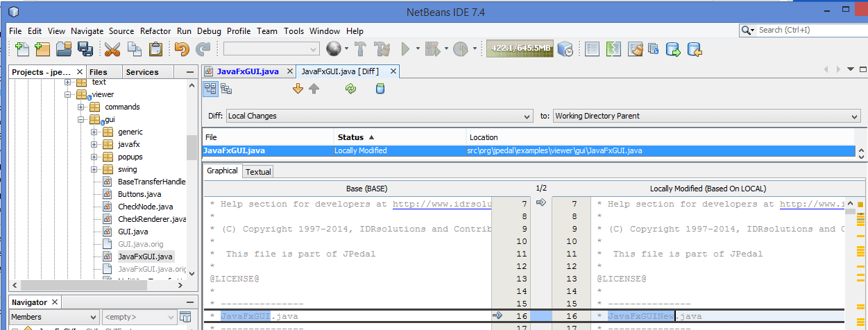Screen dimensions: 868x330
Task: Click the New Project toolbar icon
Action: pyautogui.click(x=42, y=49)
